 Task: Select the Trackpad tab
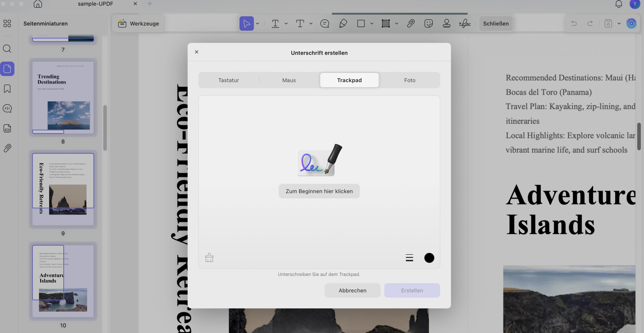(x=349, y=80)
